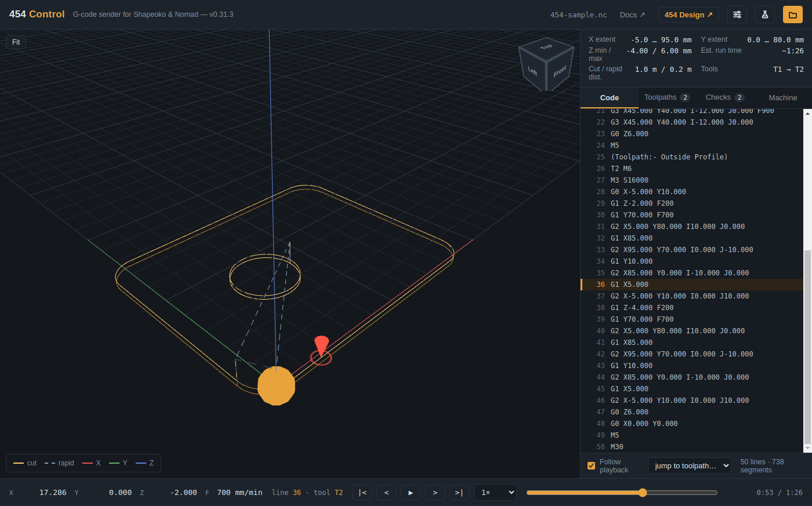Step back one line
The image size is (812, 506).
(386, 493)
